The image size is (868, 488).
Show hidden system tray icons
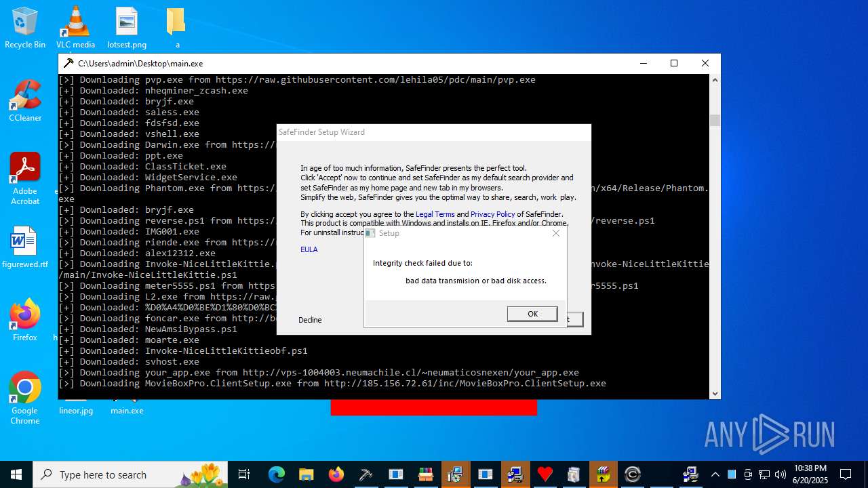coord(715,474)
